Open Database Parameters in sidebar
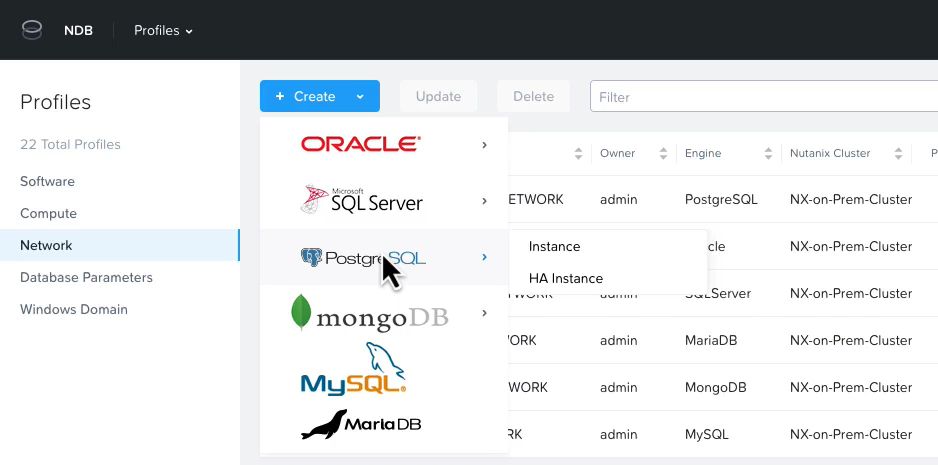The height and width of the screenshot is (465, 938). pos(86,278)
